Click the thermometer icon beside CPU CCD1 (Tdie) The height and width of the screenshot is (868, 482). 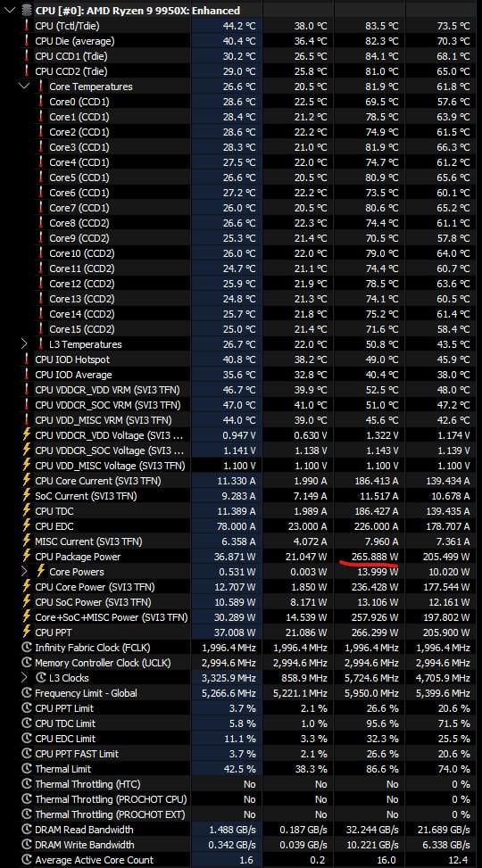pyautogui.click(x=26, y=56)
